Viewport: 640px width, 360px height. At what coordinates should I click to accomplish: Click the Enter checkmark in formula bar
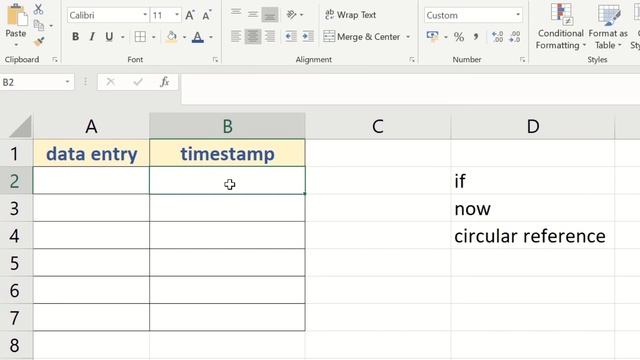coord(138,82)
